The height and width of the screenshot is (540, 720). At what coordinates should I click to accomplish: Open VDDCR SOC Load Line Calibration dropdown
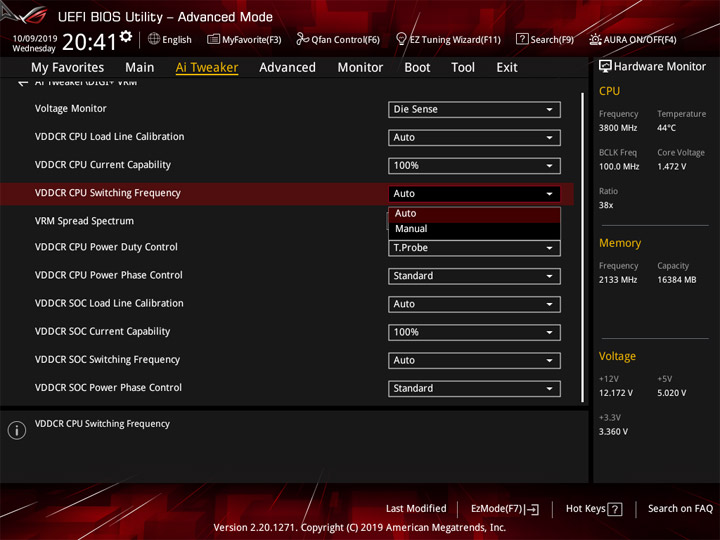pos(474,304)
